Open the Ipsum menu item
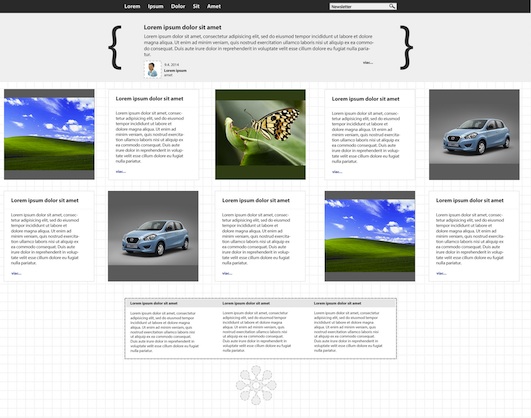The height and width of the screenshot is (418, 531). 156,6
